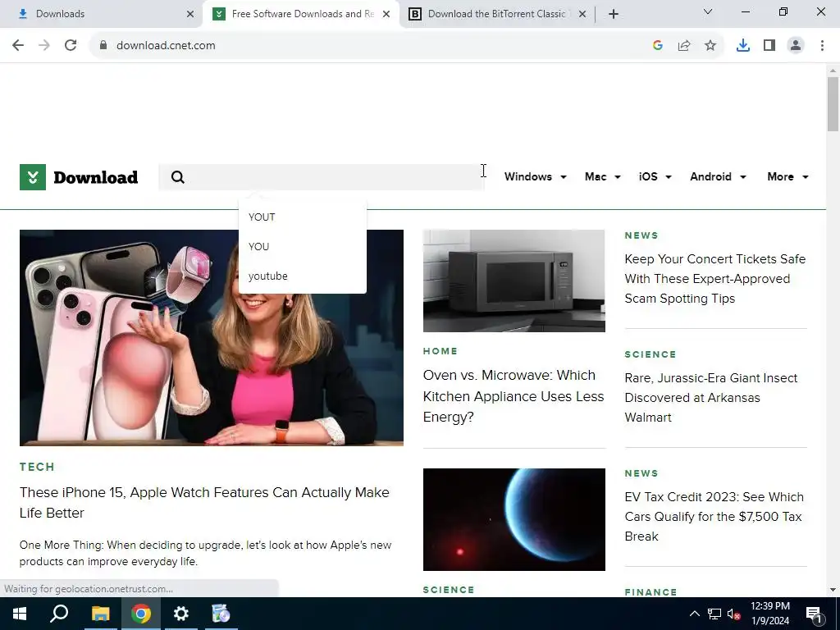
Task: Expand the More dropdown menu
Action: pos(787,177)
